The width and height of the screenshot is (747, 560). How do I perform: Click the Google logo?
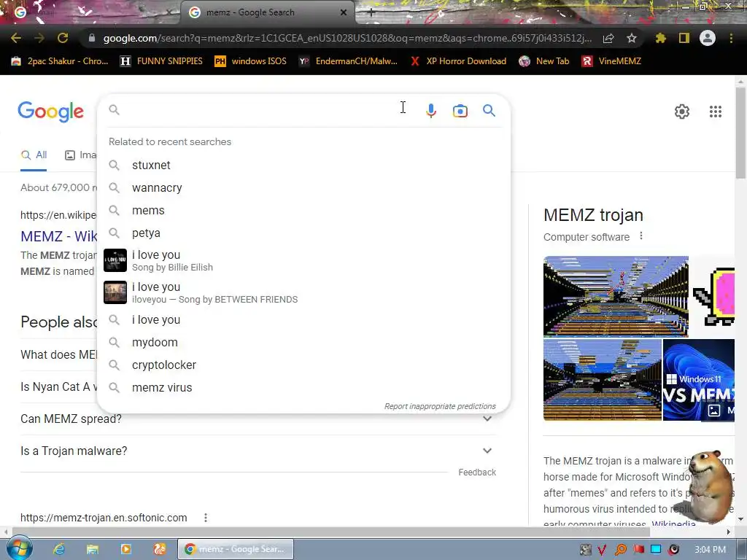50,112
